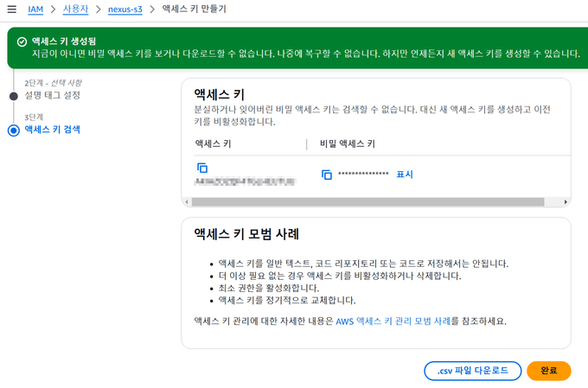Click the masked secret key asterisks

click(x=363, y=175)
